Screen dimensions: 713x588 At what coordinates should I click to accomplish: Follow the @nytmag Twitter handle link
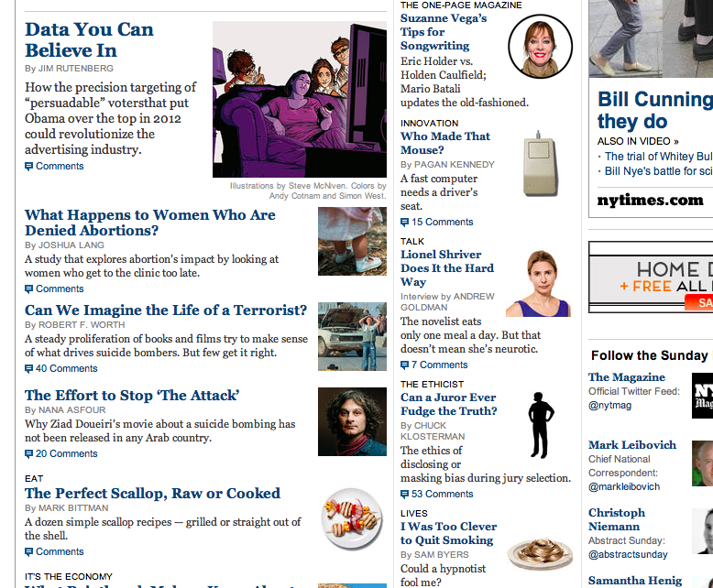coord(609,406)
